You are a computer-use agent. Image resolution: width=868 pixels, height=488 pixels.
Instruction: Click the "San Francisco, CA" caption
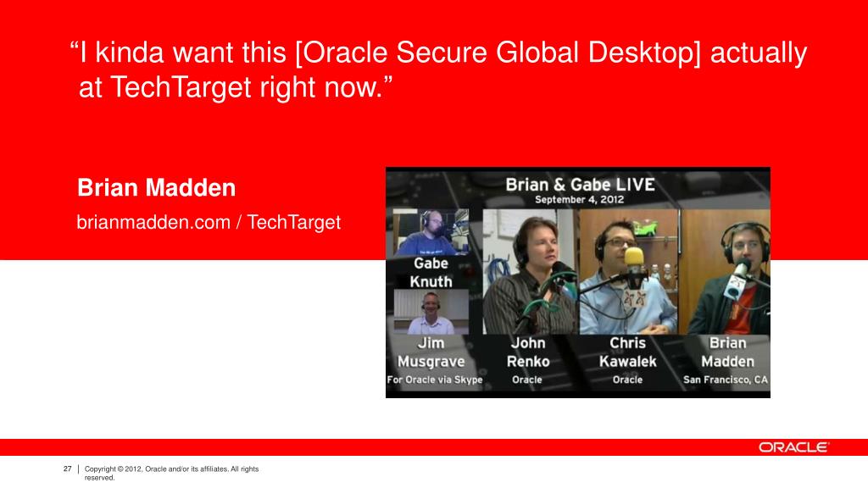tap(726, 380)
